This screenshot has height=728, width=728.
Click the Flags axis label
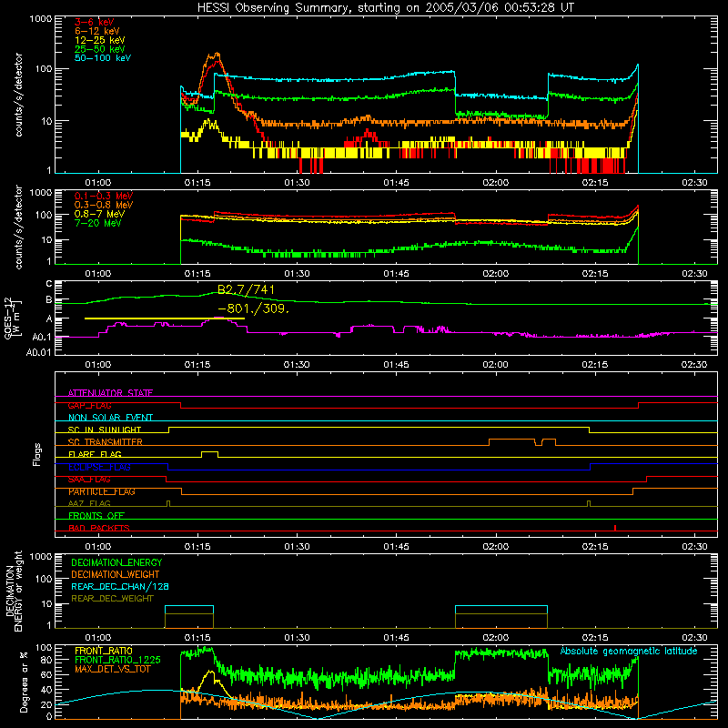(x=37, y=454)
